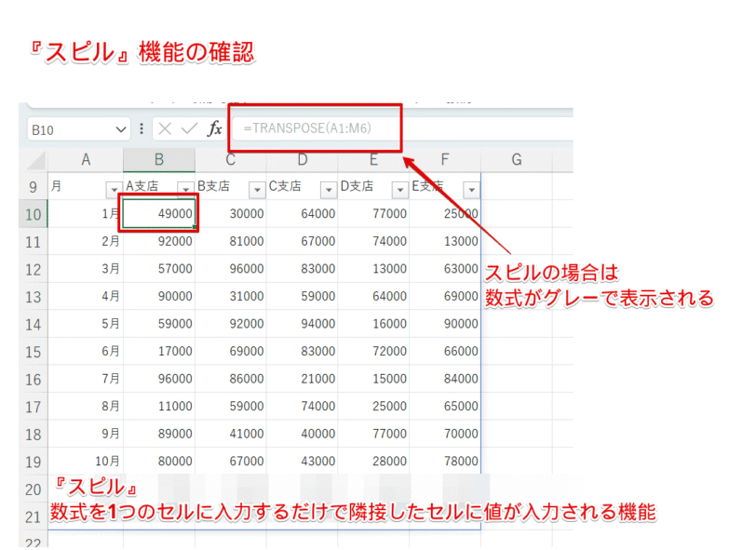
Task: Click cell with value 86000
Action: 231,379
